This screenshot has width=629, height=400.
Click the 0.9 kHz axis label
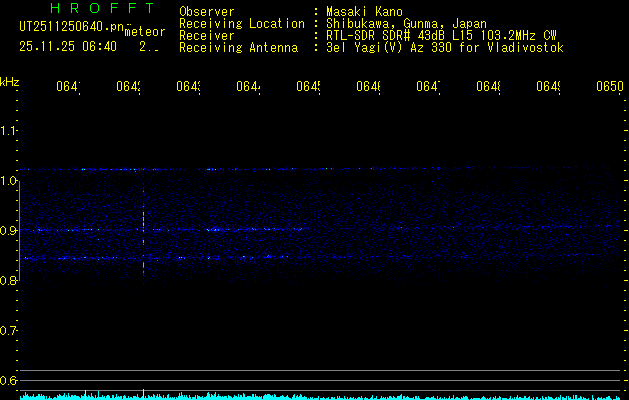(x=9, y=230)
